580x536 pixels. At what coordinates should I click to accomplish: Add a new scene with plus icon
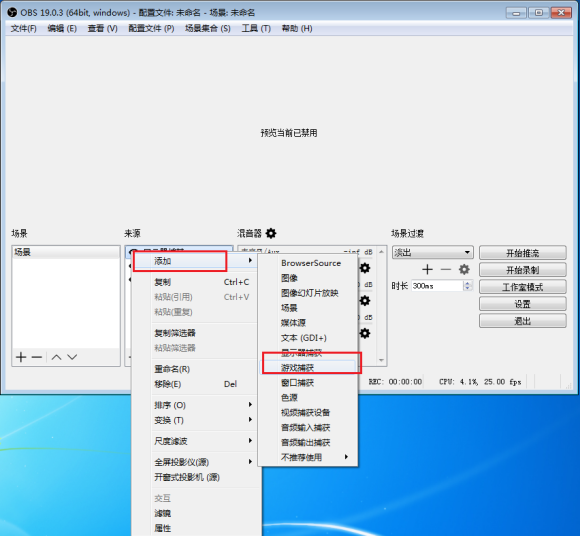click(x=21, y=357)
